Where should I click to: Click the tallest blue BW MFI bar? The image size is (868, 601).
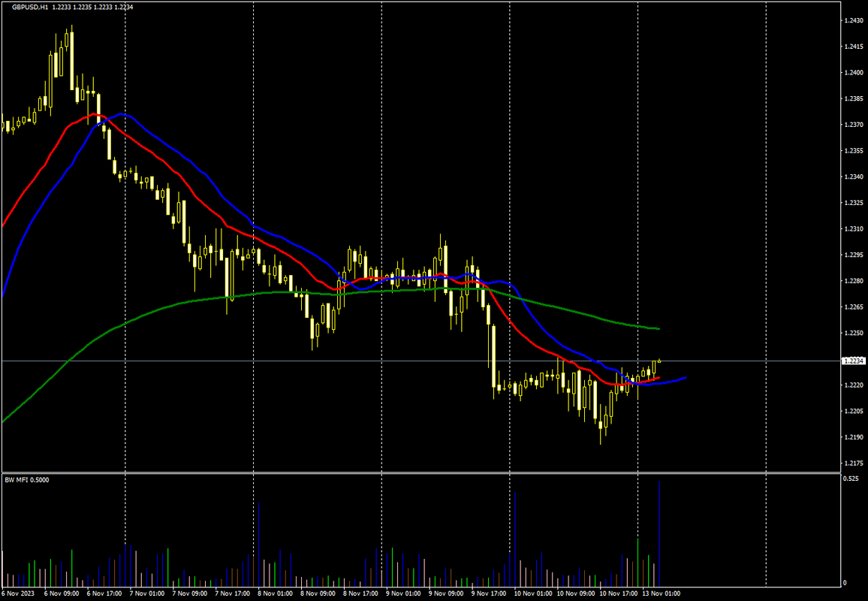pos(659,533)
